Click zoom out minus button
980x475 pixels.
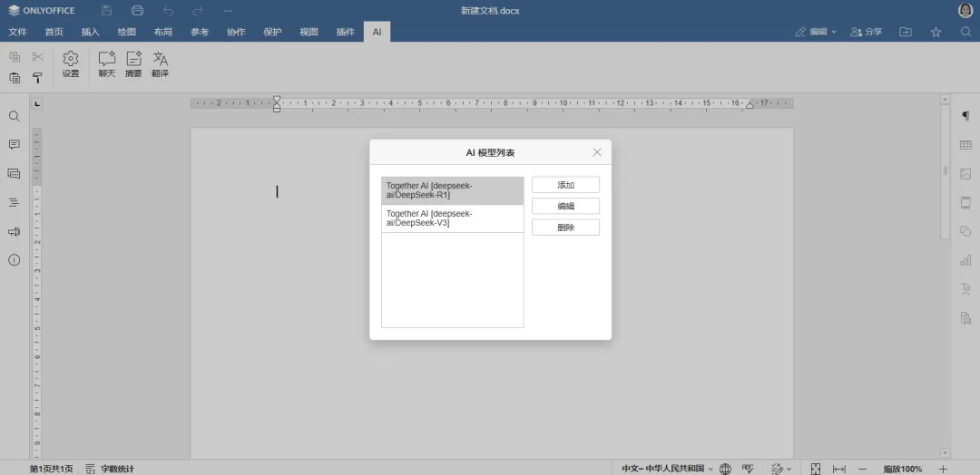(x=863, y=468)
